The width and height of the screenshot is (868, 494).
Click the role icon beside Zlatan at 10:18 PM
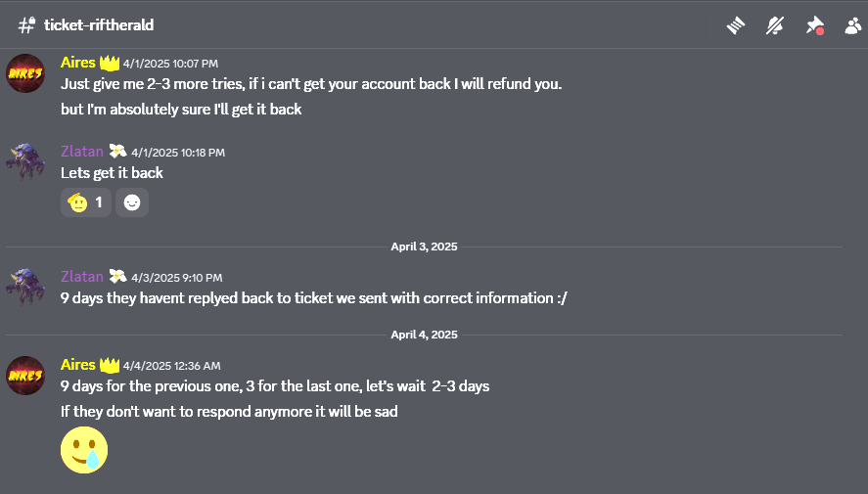117,152
